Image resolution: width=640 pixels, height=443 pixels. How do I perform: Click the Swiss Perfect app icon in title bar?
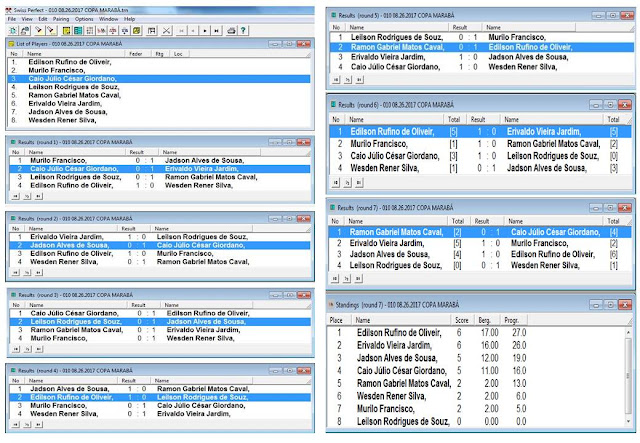(x=9, y=10)
